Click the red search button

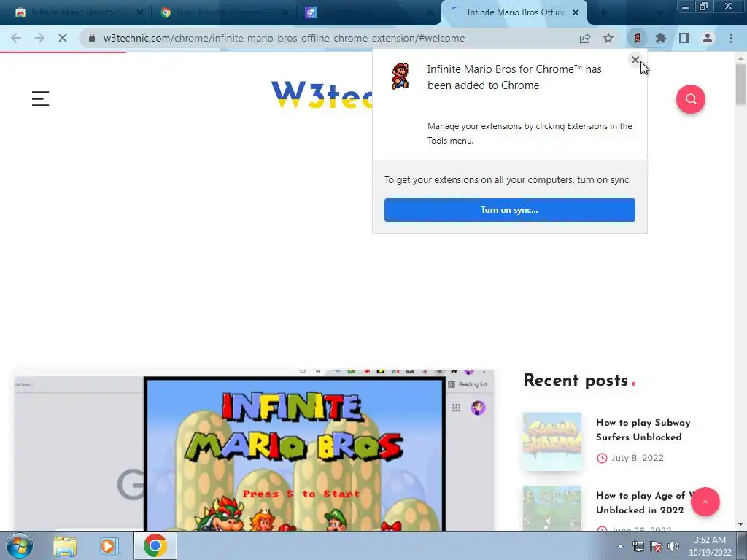[x=690, y=99]
